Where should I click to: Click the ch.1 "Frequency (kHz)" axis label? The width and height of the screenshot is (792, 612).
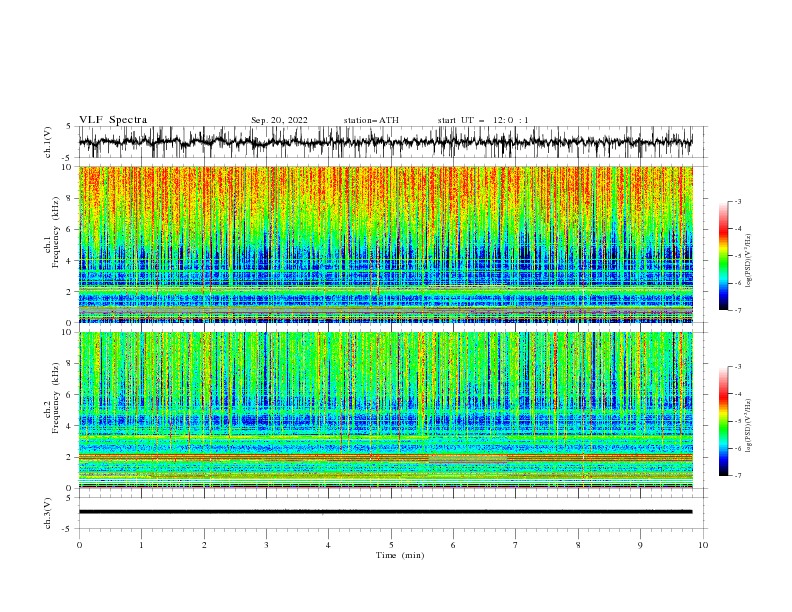click(56, 233)
